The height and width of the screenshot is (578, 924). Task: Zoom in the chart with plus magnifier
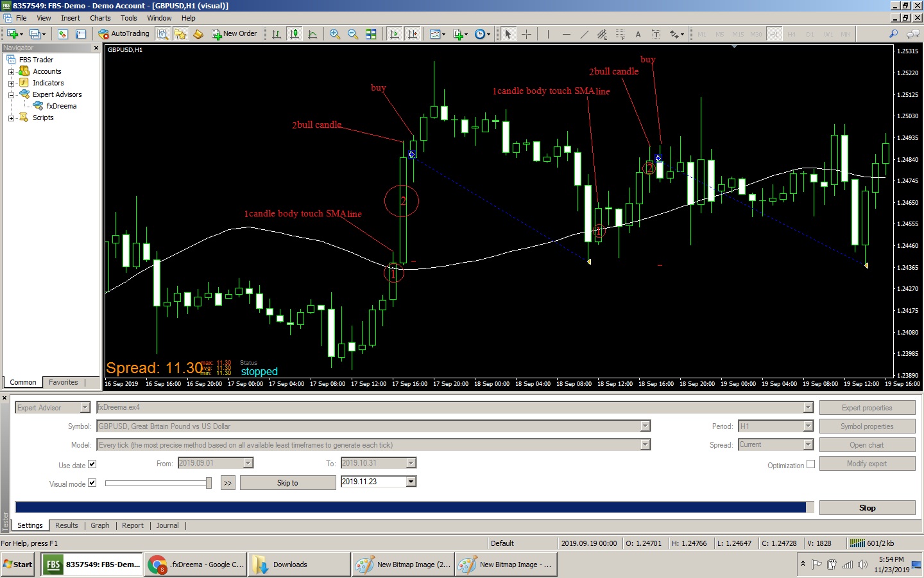click(335, 34)
